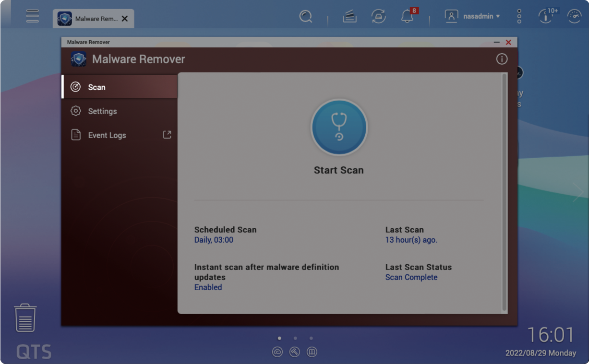
Task: Click the round Start Scan stethoscope button
Action: coord(339,128)
